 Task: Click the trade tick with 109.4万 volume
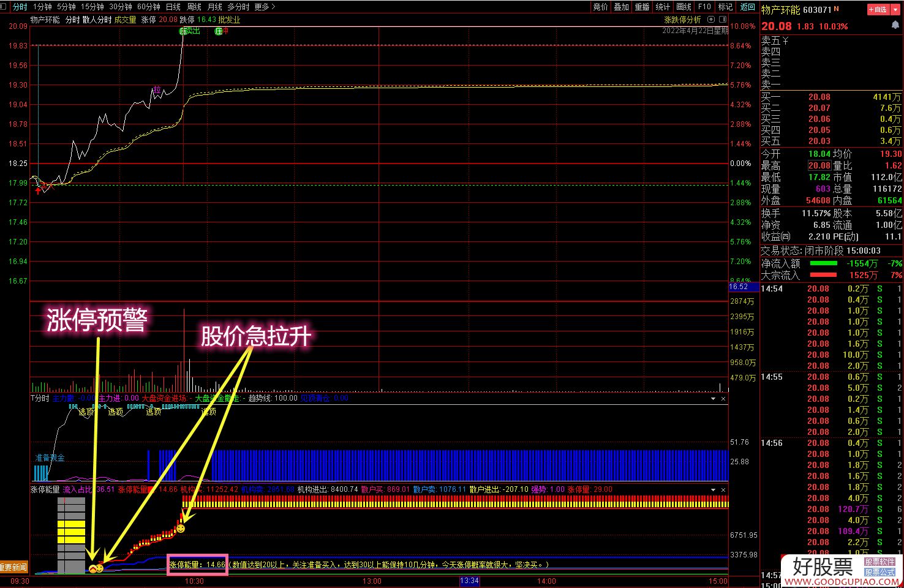832,531
